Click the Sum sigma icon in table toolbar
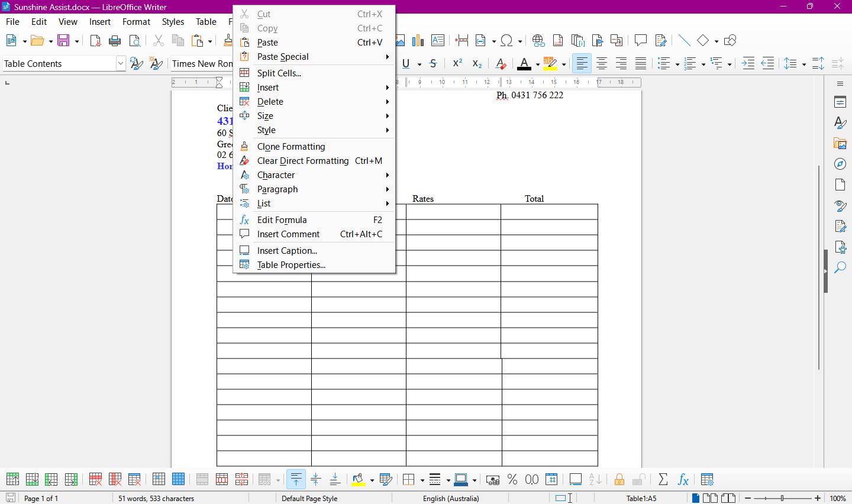 click(663, 479)
